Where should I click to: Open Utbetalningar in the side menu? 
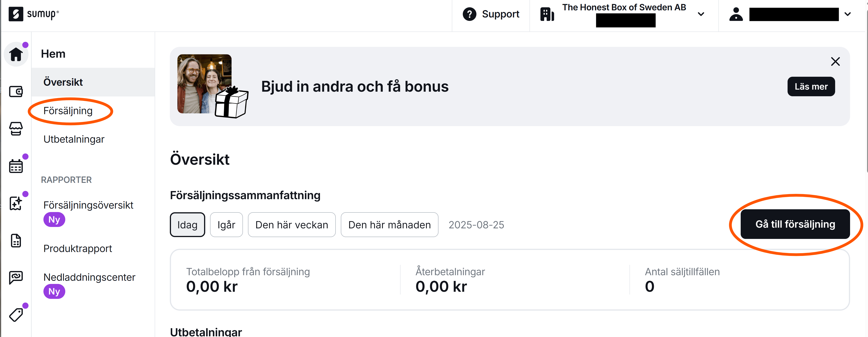[74, 139]
